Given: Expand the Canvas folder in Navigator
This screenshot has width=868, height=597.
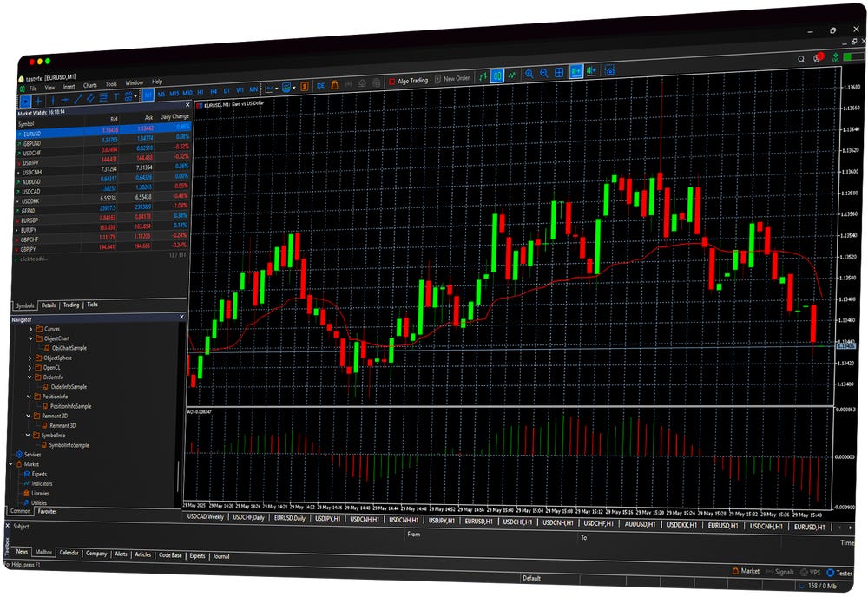Looking at the screenshot, I should [31, 329].
